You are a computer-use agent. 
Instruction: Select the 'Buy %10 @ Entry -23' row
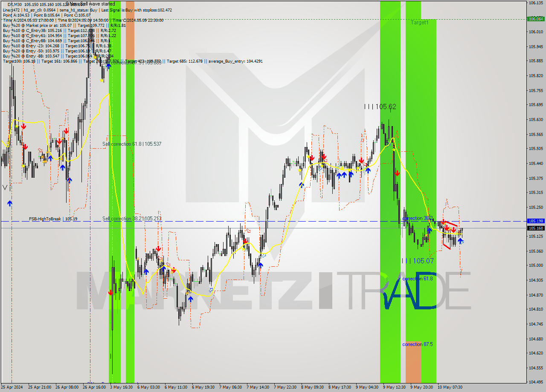coord(57,46)
